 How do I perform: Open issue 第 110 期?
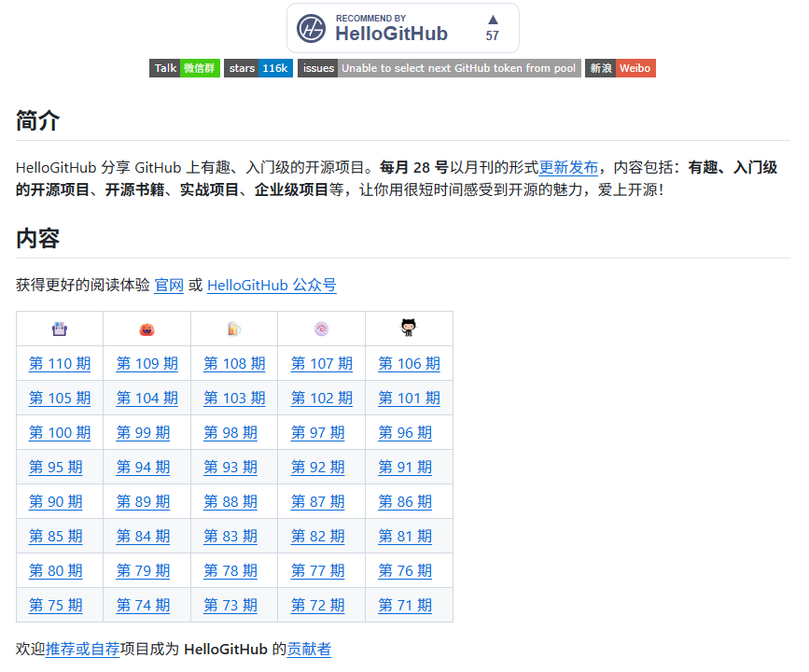point(60,363)
